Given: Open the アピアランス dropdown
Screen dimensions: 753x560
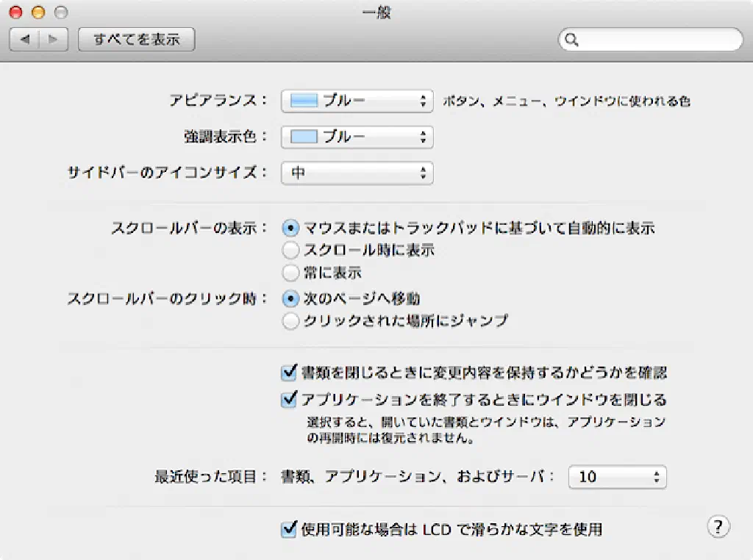Looking at the screenshot, I should [x=357, y=101].
